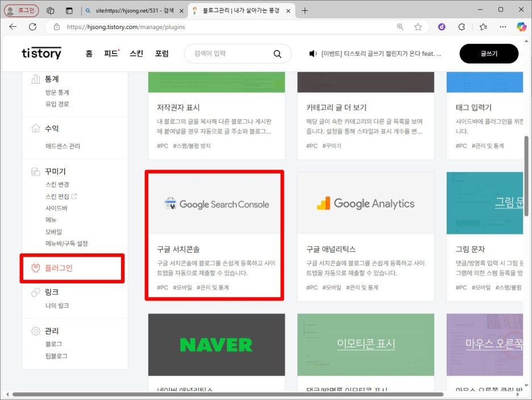Click the 플러그인 plug icon
This screenshot has height=400, width=532.
[36, 268]
